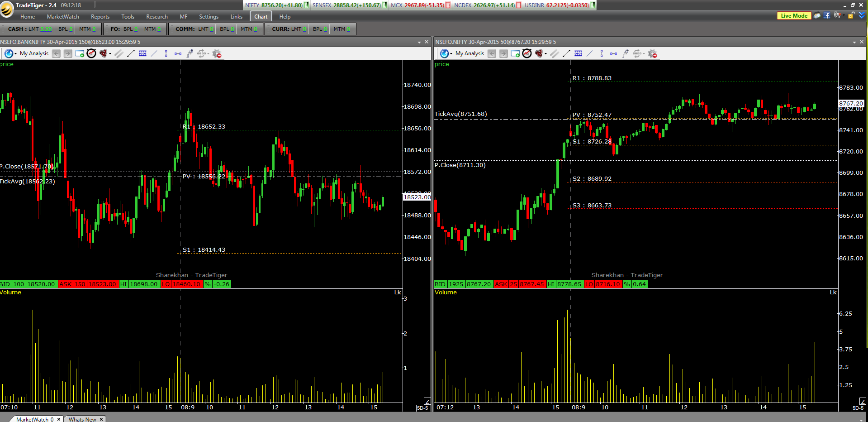Click the Live Mode button
The height and width of the screenshot is (422, 868).
tap(794, 16)
